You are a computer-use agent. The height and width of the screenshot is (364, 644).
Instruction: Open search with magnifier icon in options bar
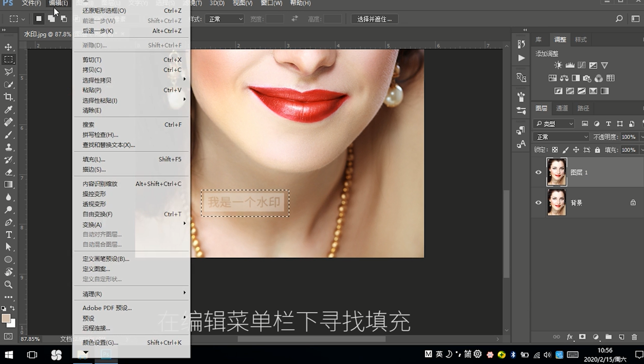pos(619,18)
